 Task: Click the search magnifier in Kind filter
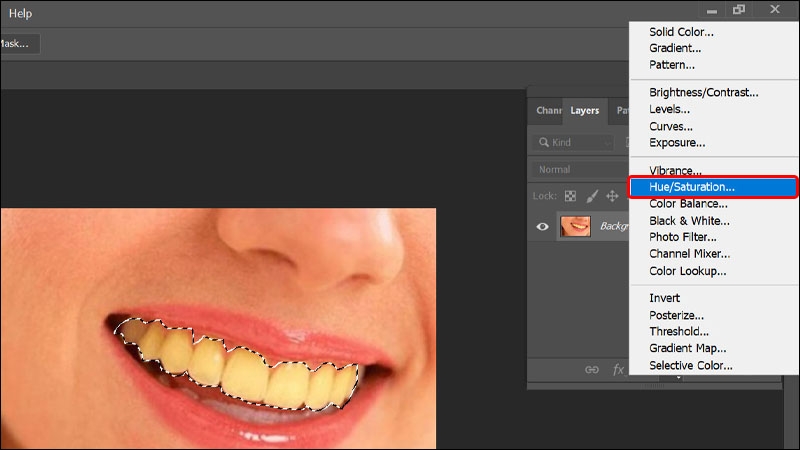coord(544,142)
